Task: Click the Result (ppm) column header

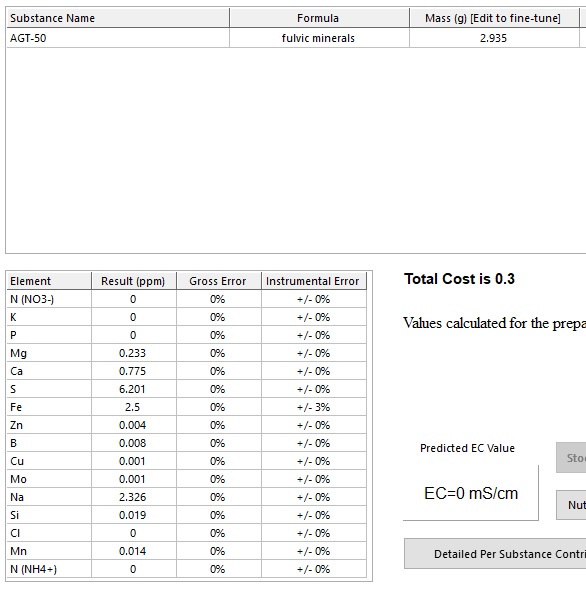Action: pyautogui.click(x=134, y=281)
